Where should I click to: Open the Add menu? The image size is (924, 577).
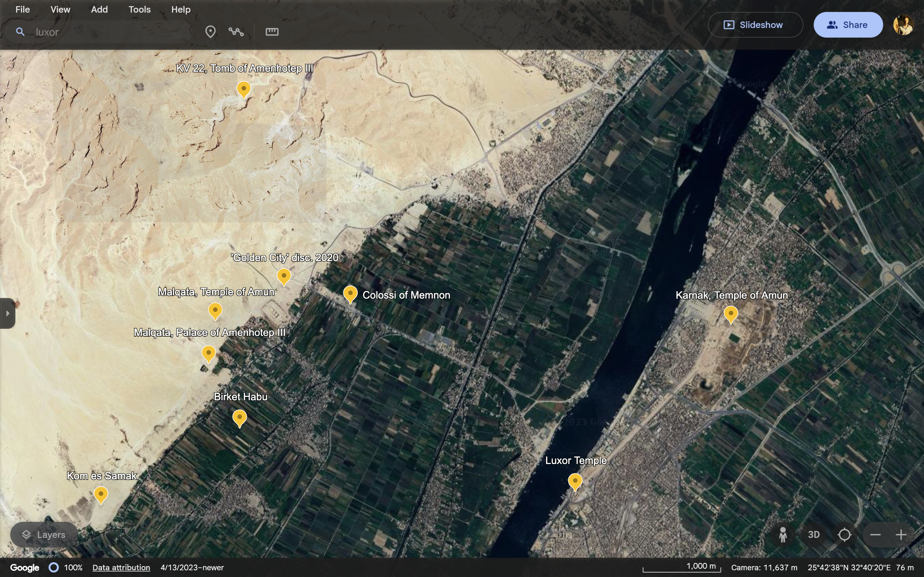pyautogui.click(x=99, y=10)
